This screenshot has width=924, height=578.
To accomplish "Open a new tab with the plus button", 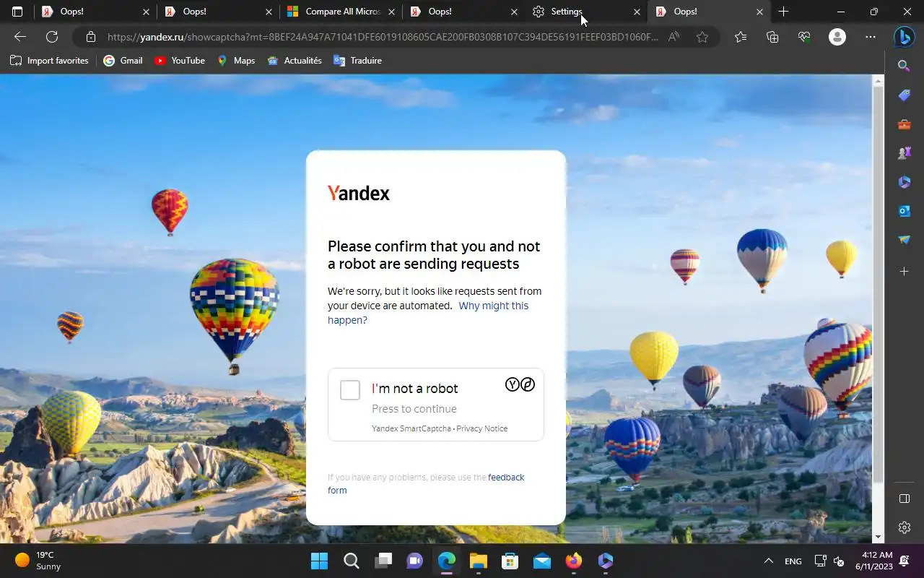I will (x=783, y=12).
